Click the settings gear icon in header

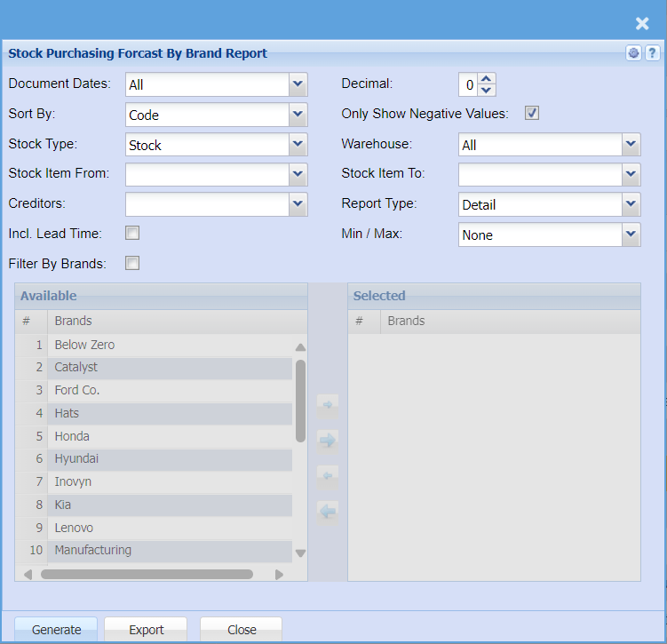pyautogui.click(x=633, y=53)
